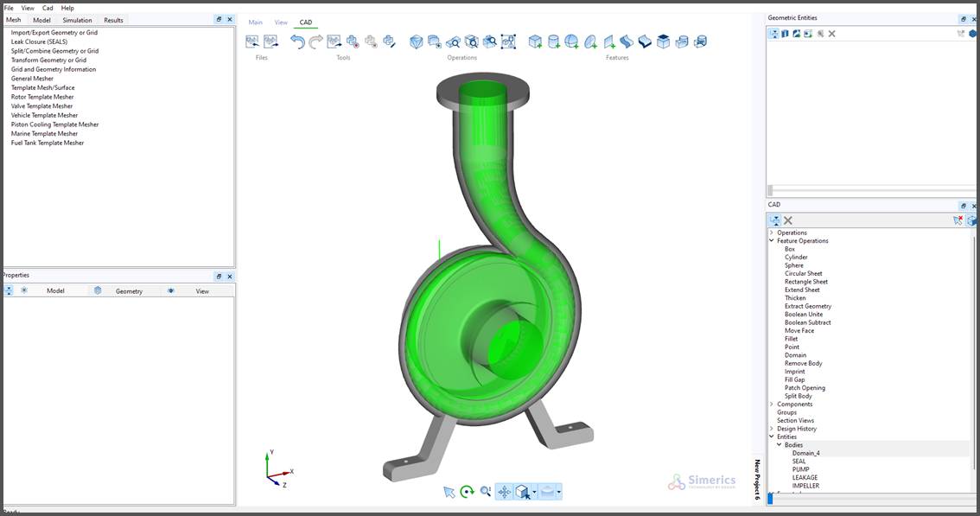Click the X delete icon in Geometric Entities
This screenshot has height=516, width=980.
832,34
